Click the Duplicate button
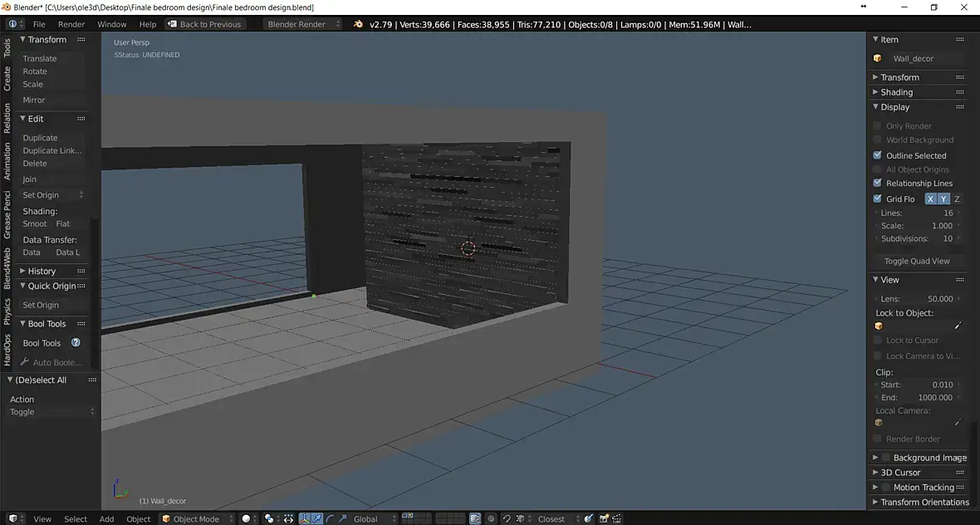The image size is (980, 525). click(52, 138)
